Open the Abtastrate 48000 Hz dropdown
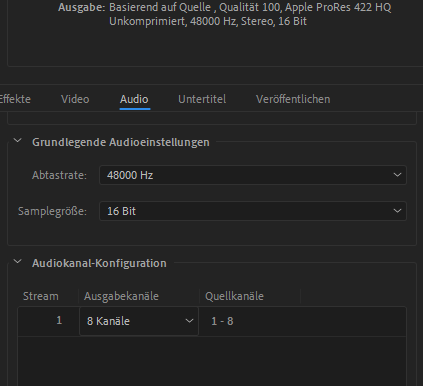The height and width of the screenshot is (386, 423). tap(253, 175)
